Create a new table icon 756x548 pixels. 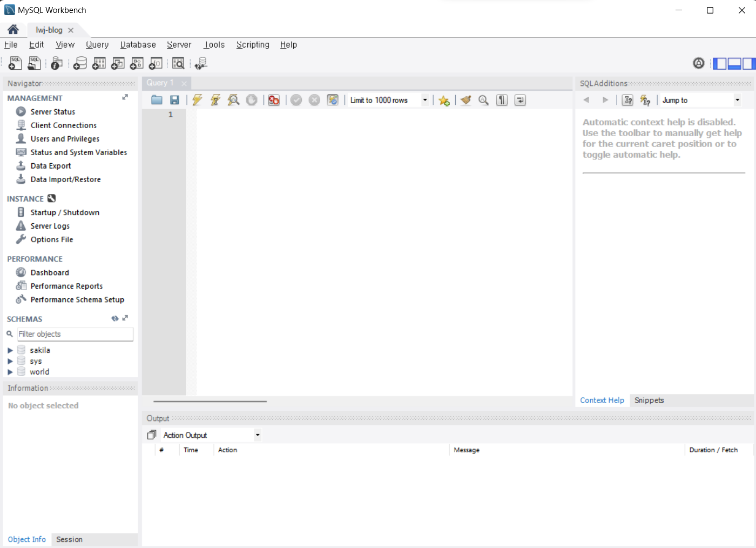click(99, 63)
